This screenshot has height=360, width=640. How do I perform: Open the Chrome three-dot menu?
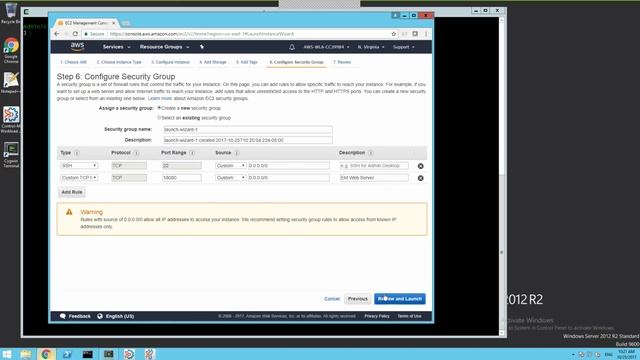(426, 34)
